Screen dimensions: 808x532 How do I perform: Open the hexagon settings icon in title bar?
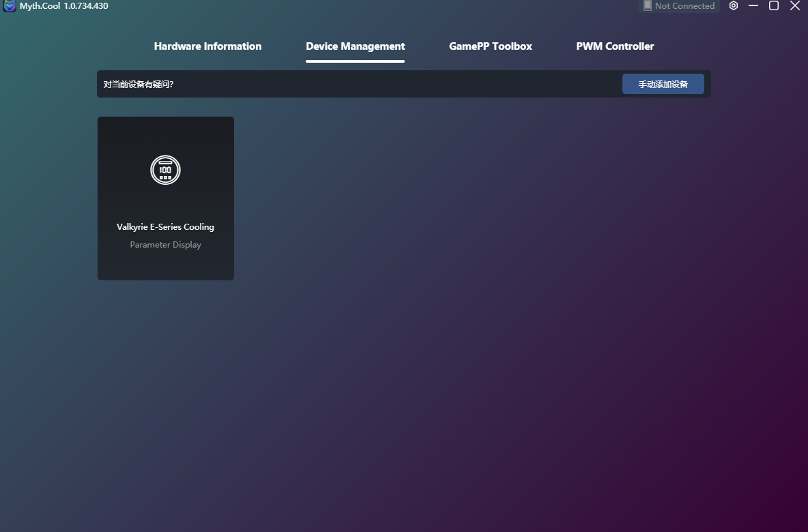click(734, 5)
